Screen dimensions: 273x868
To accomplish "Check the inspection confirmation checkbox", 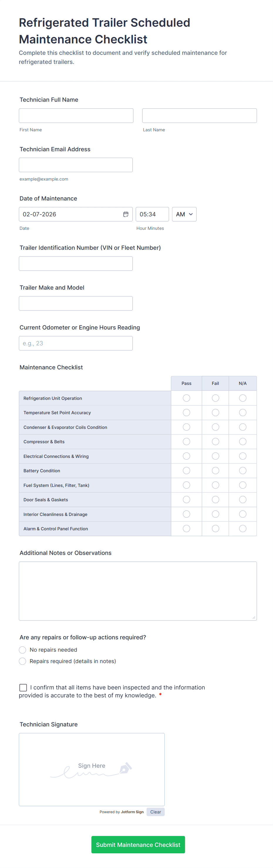I will 23,688.
